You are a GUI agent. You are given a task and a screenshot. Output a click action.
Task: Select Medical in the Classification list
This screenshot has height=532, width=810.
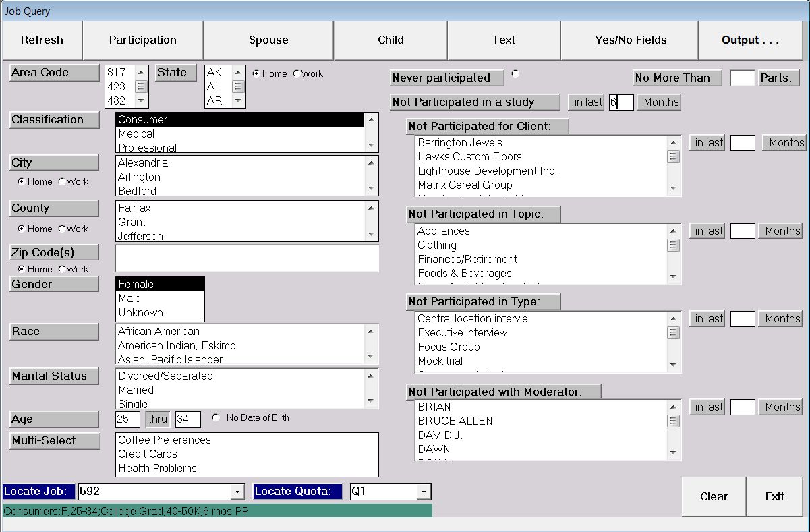tap(240, 134)
